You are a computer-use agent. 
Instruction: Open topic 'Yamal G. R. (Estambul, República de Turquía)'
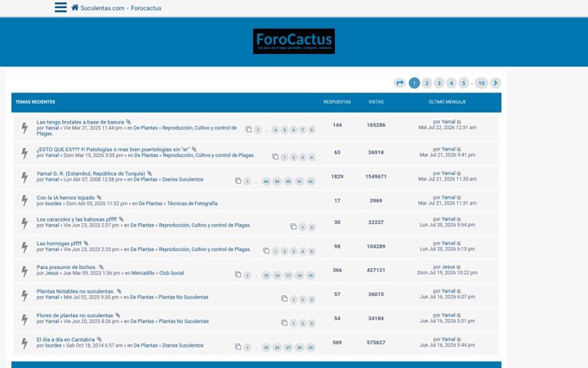[91, 173]
